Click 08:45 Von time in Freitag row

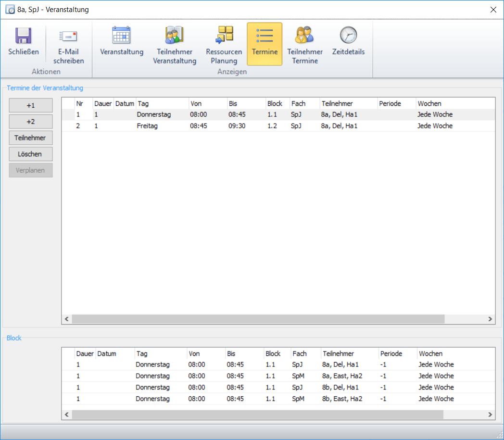pyautogui.click(x=198, y=126)
